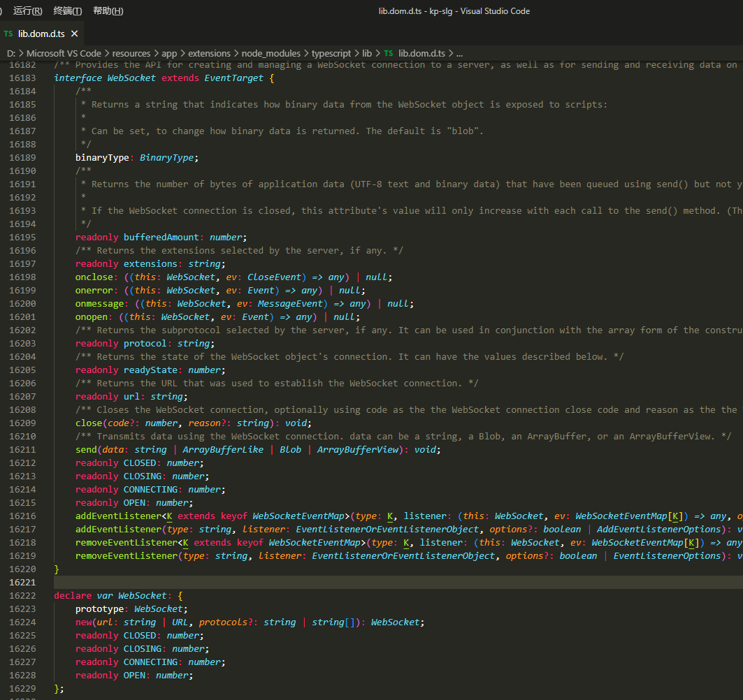Click 'protocol' on line 16203
This screenshot has width=743, height=700.
coord(145,343)
